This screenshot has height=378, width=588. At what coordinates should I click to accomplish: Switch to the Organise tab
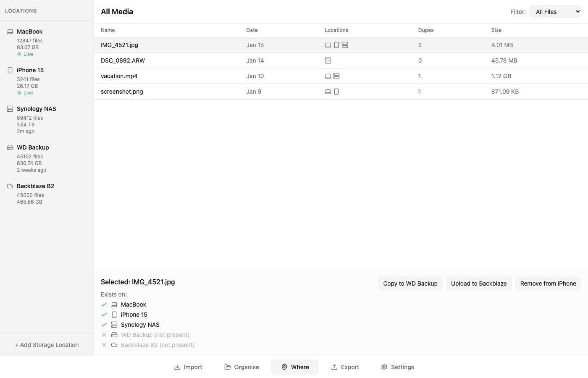pos(241,367)
